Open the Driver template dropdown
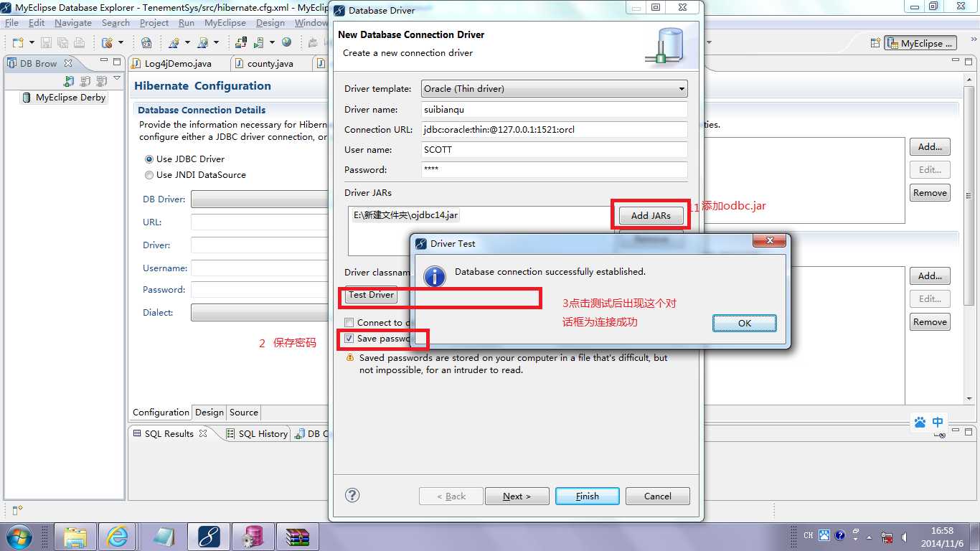 [x=554, y=89]
